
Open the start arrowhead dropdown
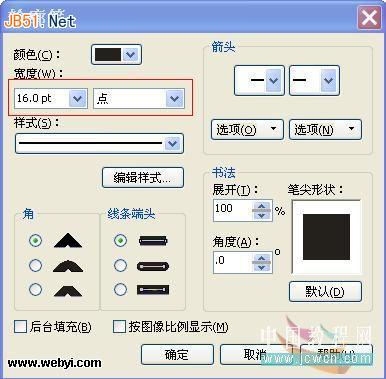(x=273, y=80)
